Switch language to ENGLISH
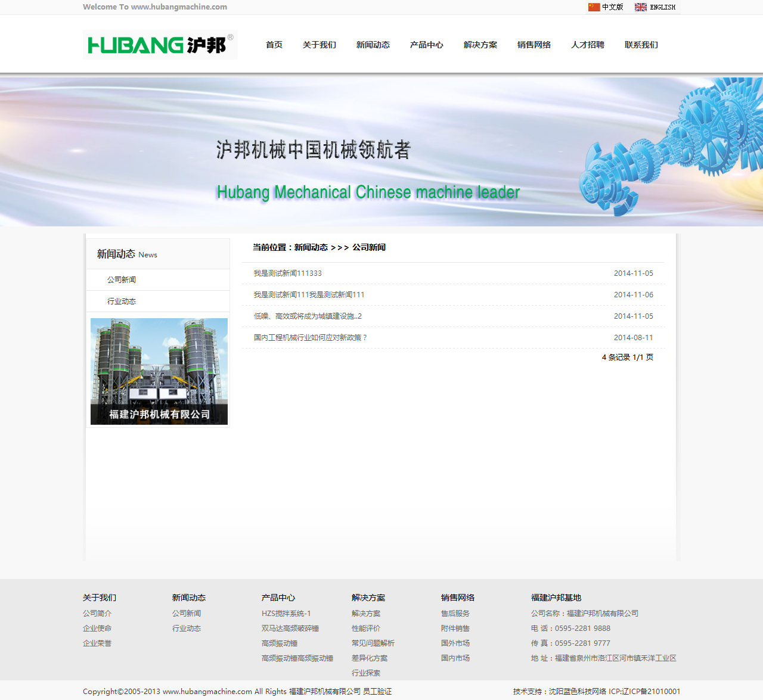This screenshot has height=700, width=763. coord(662,7)
